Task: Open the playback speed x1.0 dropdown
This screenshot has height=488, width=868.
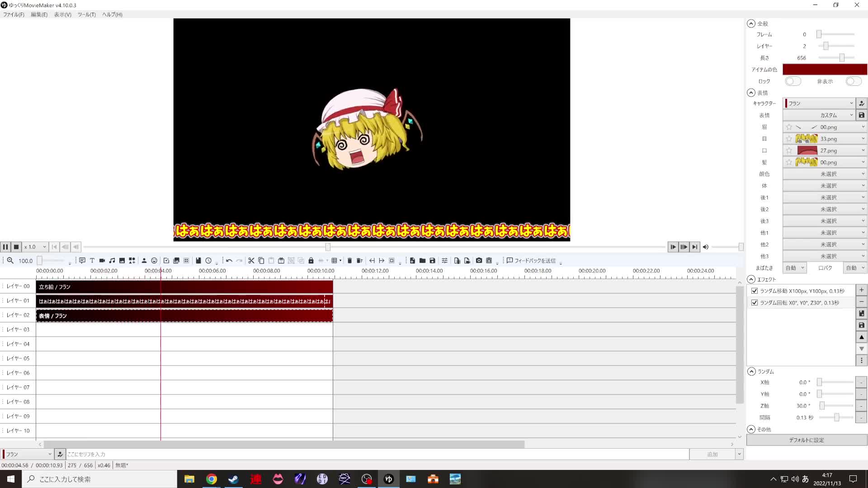Action: coord(35,247)
